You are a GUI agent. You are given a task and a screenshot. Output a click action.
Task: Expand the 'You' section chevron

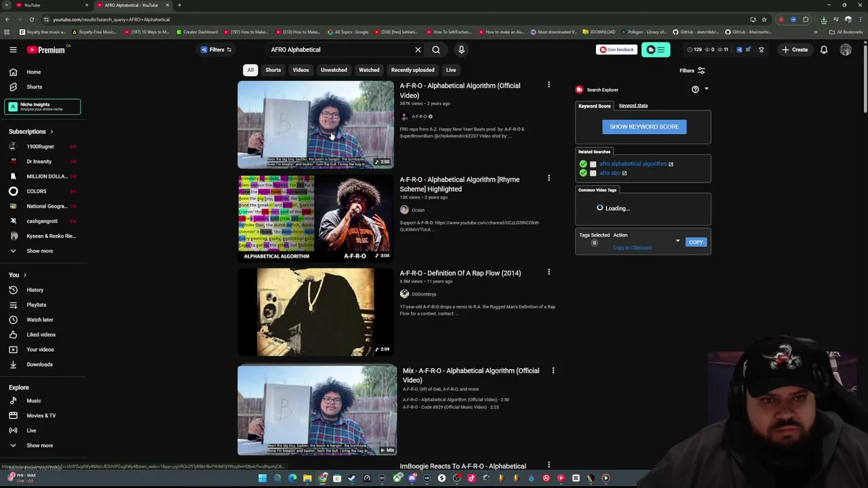coord(25,275)
